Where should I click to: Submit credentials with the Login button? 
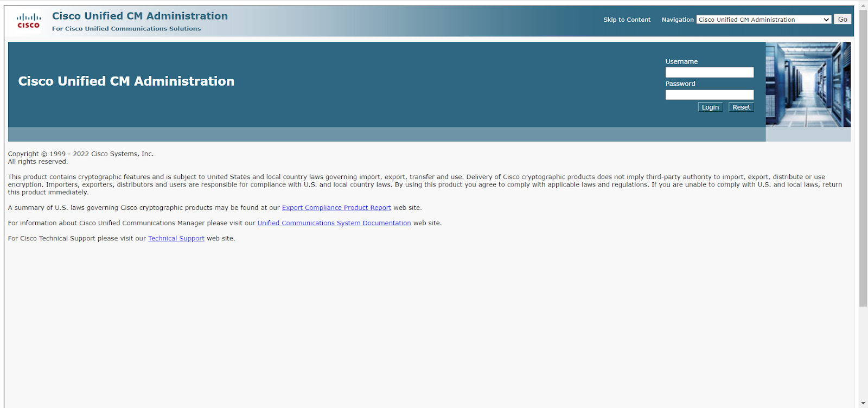[710, 107]
